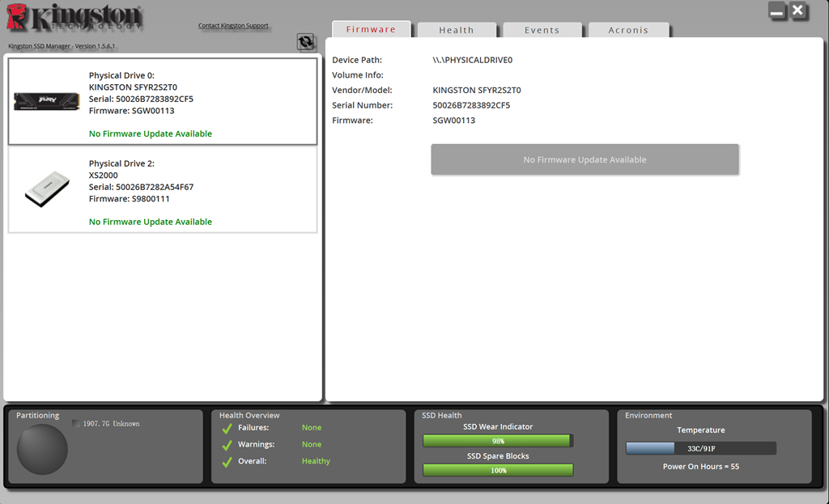Click the Failures green checkmark
Viewport: 829px width, 504px height.
coord(227,429)
